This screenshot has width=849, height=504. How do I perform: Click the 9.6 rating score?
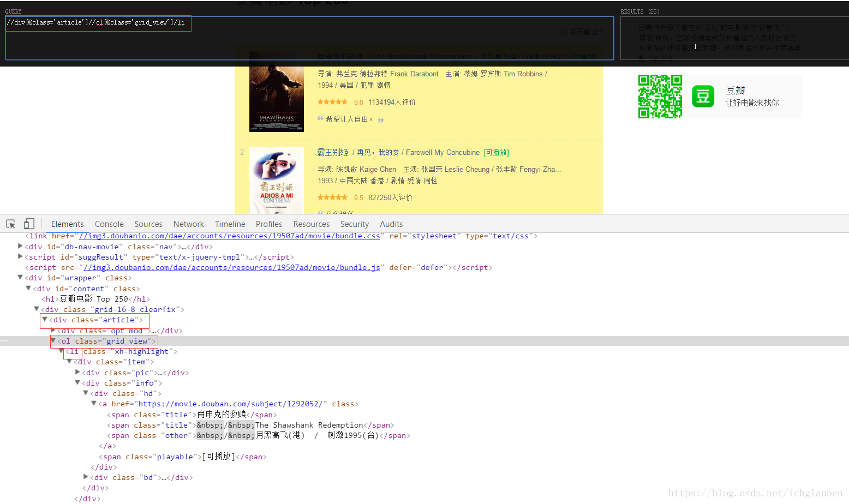[358, 103]
